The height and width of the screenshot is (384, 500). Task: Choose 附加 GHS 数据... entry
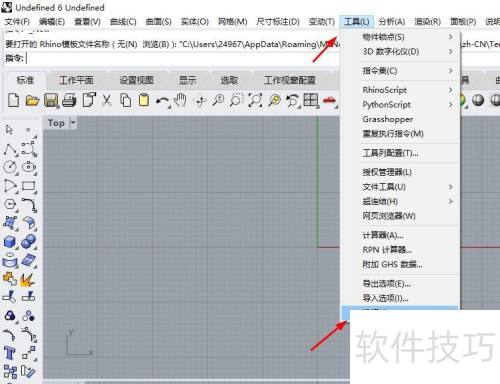[400, 264]
